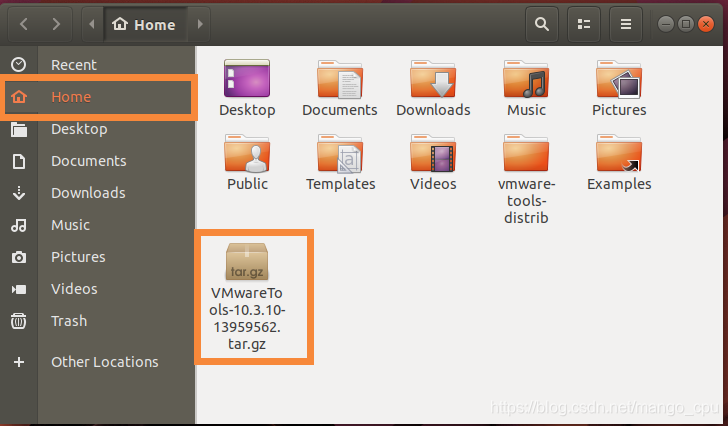
Task: Select the vmware-tools-distrib folder icon
Action: (x=526, y=153)
